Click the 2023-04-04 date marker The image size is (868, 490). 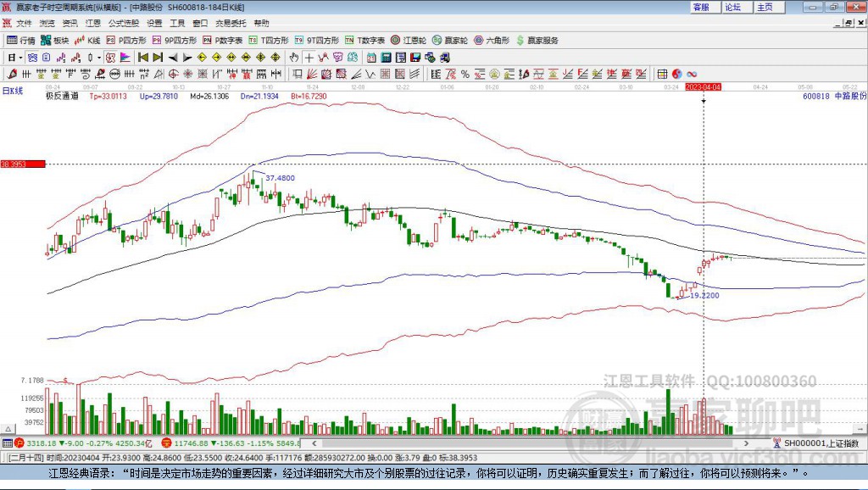click(703, 87)
